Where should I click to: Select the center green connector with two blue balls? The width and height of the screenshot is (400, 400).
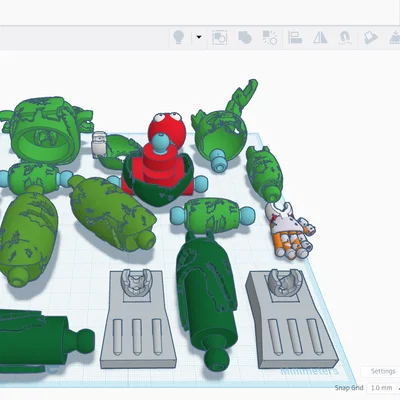click(212, 215)
